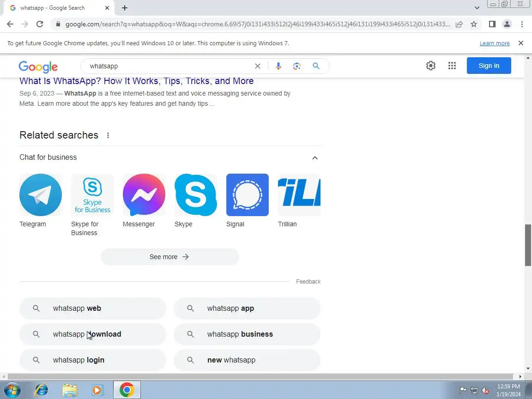Viewport: 532px width, 399px height.
Task: Launch Internet Explorer from the taskbar
Action: click(x=42, y=390)
